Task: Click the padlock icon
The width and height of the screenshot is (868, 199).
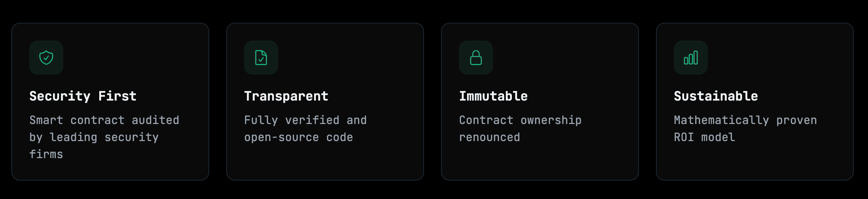Action: tap(476, 58)
